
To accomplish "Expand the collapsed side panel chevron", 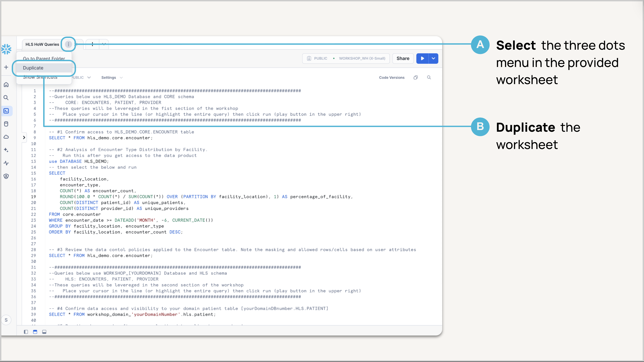I will (x=24, y=137).
